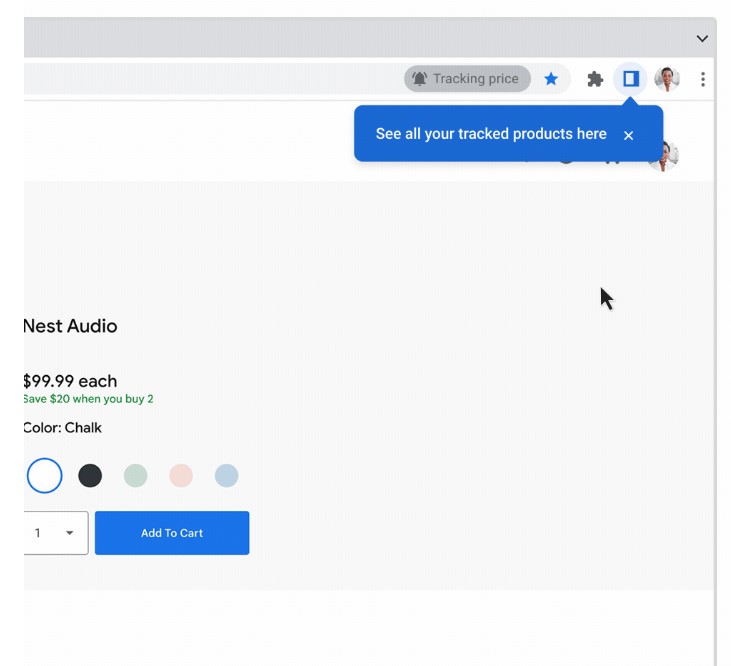Expand the tab search chevron

click(702, 39)
